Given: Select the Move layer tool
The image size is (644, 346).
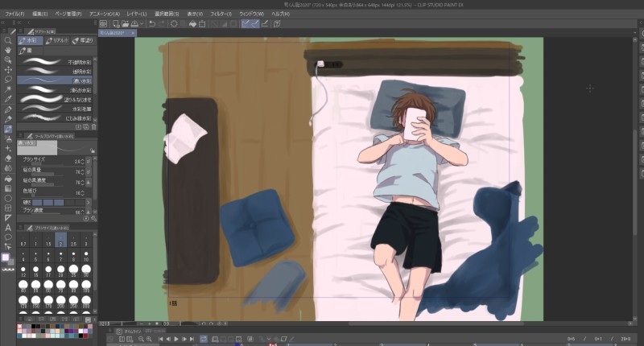Looking at the screenshot, I should click(8, 70).
